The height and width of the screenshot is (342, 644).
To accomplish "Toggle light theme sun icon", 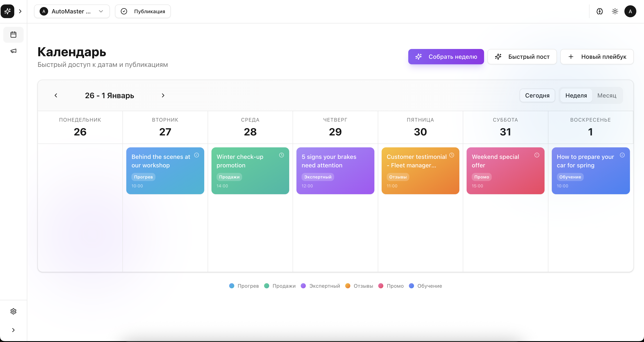I will (x=615, y=11).
